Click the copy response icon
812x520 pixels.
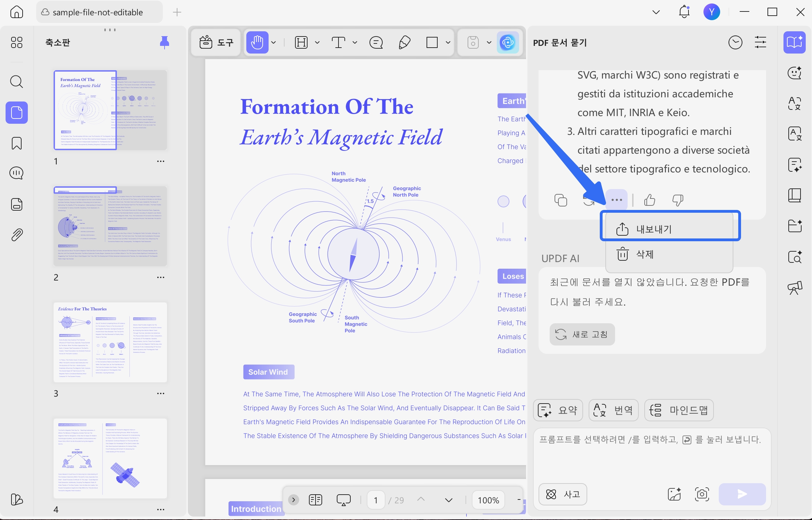(560, 200)
